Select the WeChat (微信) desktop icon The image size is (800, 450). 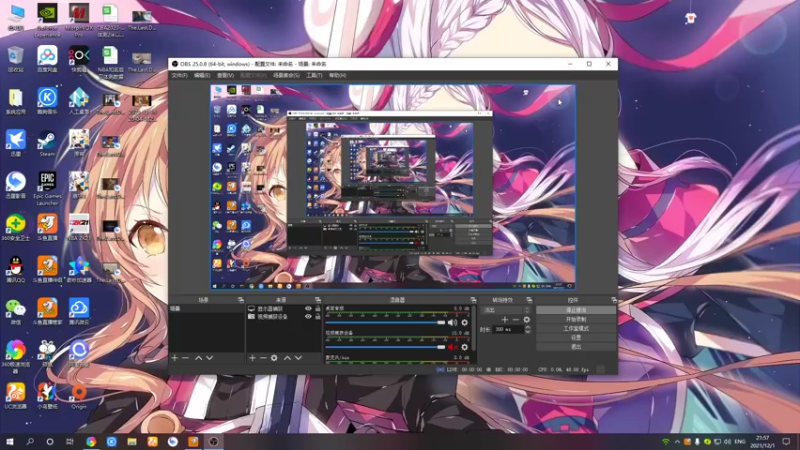click(x=16, y=312)
